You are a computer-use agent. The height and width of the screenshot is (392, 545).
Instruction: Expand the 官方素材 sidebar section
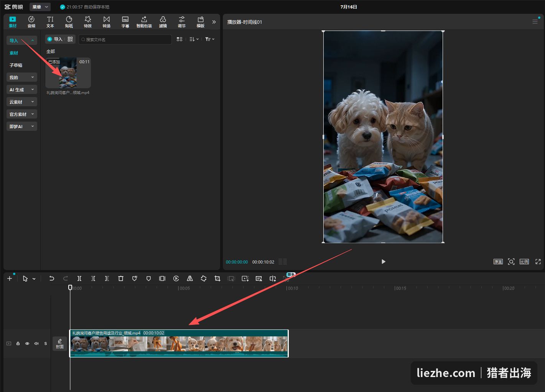click(x=22, y=114)
